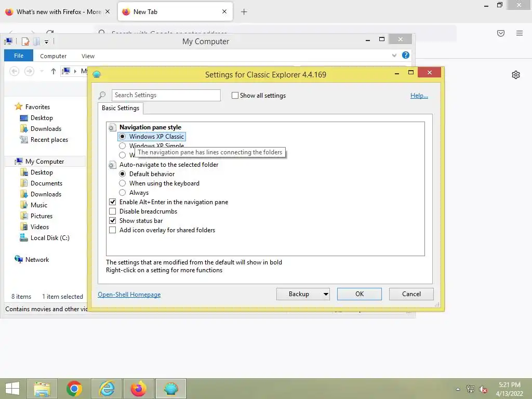Select Windows XP Simple radio option

(123, 146)
